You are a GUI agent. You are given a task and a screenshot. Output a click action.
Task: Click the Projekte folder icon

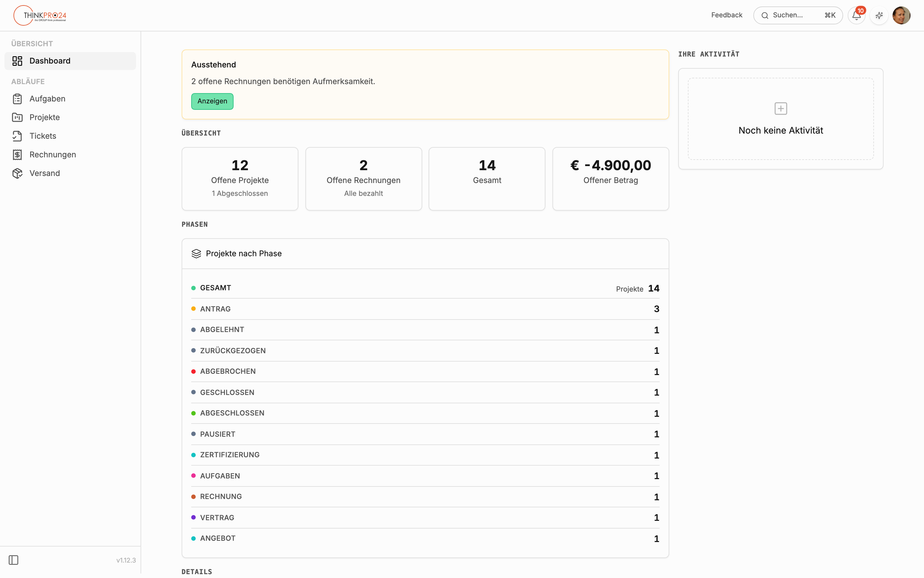point(17,117)
